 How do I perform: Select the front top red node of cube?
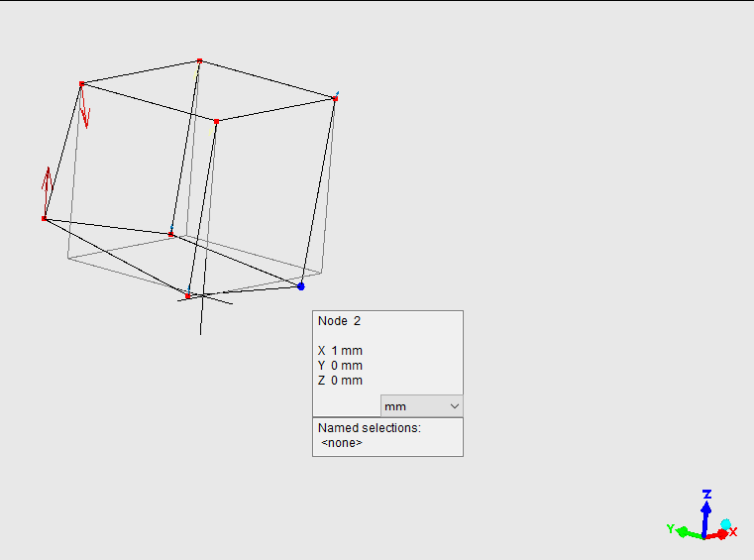(216, 121)
